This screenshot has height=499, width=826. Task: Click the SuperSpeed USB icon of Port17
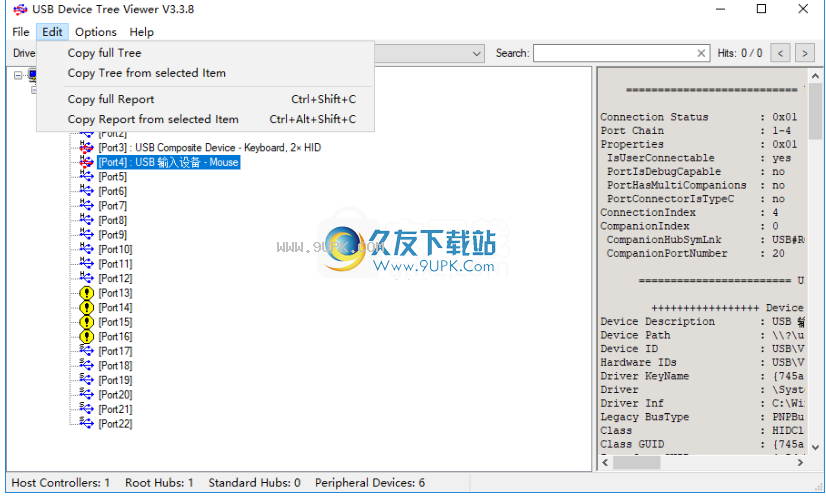point(86,350)
